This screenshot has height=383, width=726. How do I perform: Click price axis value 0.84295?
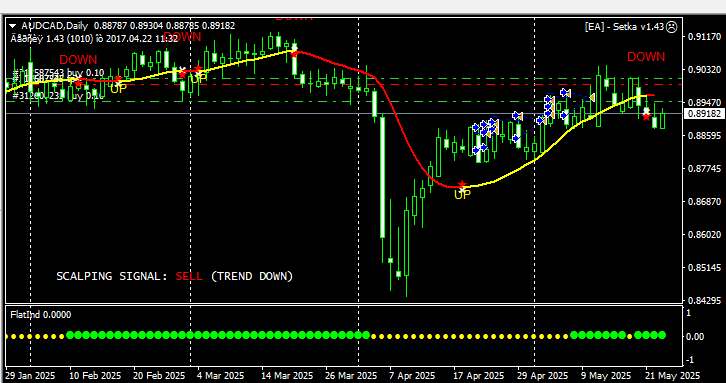pyautogui.click(x=704, y=300)
